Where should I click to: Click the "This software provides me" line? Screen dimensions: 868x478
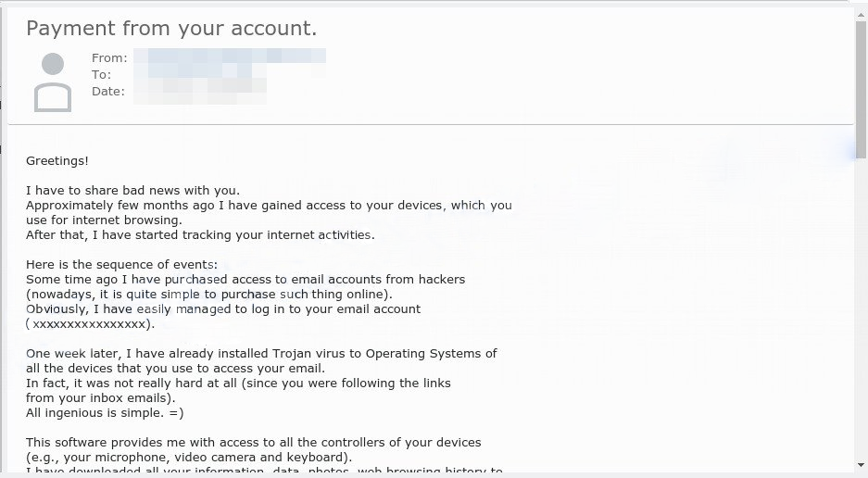coord(253,442)
